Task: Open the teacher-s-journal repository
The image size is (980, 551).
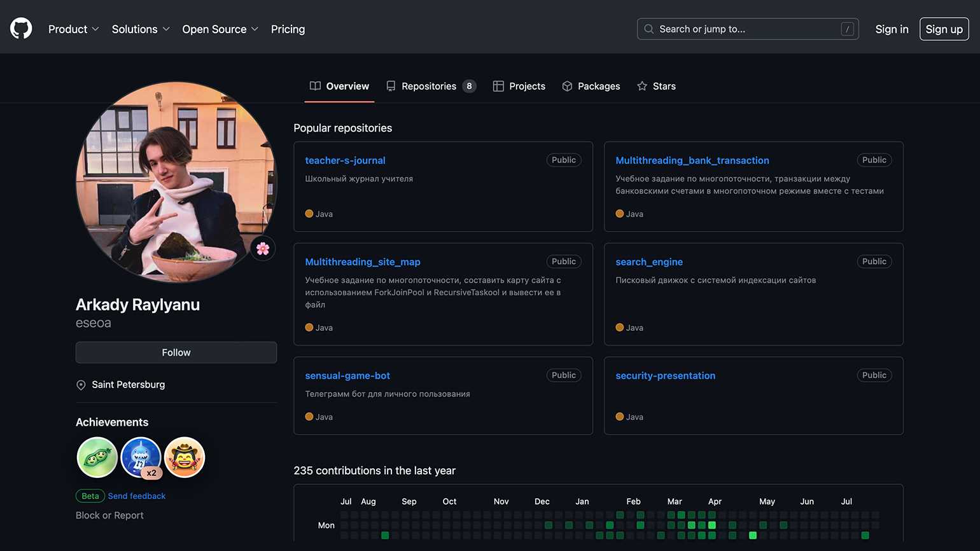Action: 345,160
